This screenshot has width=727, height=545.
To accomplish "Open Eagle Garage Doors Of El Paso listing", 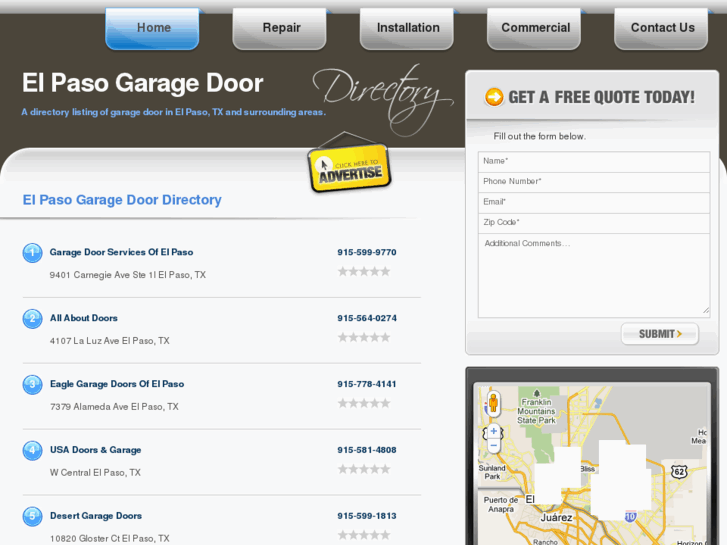I will [117, 384].
